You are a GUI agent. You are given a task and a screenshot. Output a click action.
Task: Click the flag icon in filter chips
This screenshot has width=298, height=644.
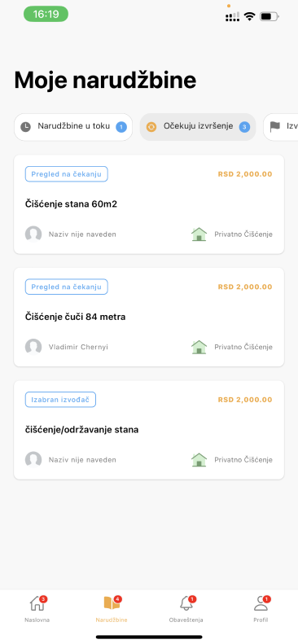point(275,127)
